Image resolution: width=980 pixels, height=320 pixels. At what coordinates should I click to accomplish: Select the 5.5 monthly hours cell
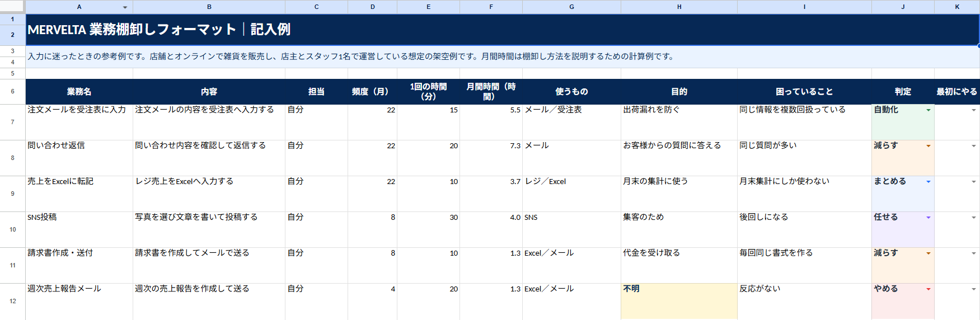(x=491, y=122)
